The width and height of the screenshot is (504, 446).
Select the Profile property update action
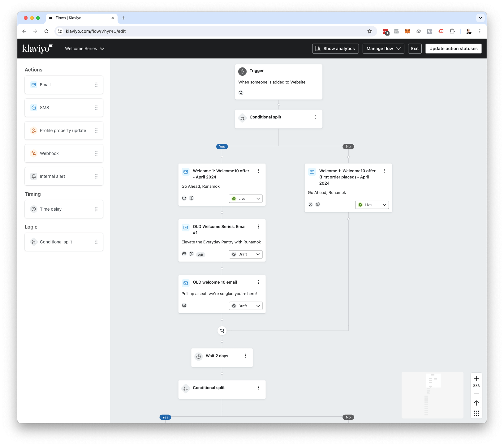64,131
